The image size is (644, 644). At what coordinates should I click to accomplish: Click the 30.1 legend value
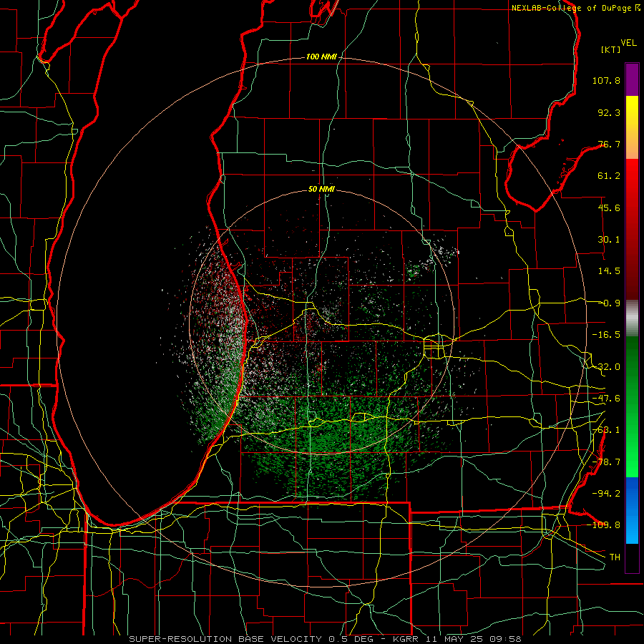tap(609, 240)
